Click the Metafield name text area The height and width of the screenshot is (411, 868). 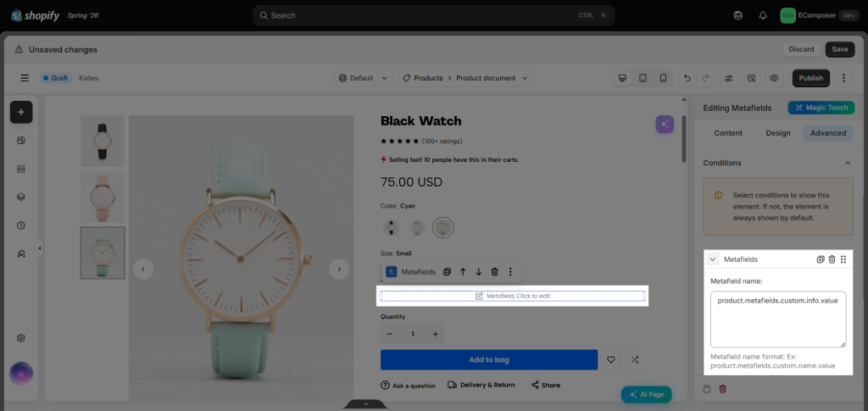(778, 319)
